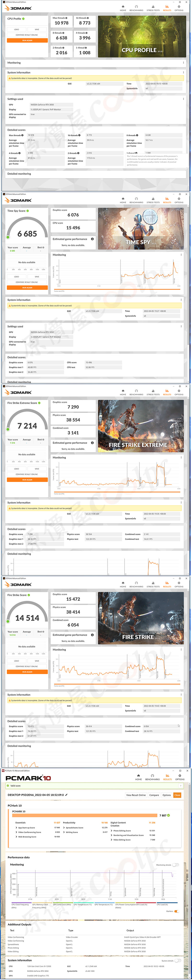Open System information three-dot menu in CPU Profile window
192x980 pixels.
[183, 72]
